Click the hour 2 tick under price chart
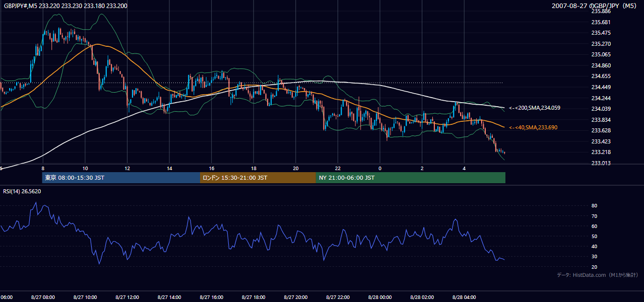 click(x=422, y=168)
